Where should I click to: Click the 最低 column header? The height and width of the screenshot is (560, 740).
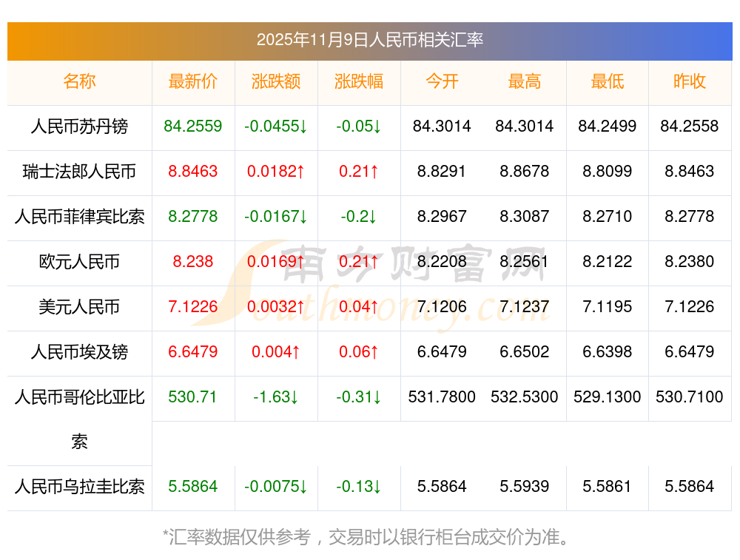608,81
